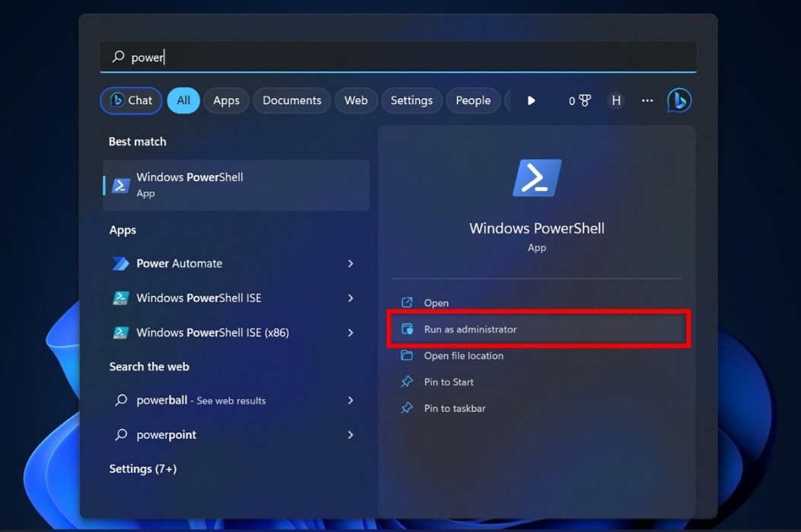801x532 pixels.
Task: Open the more options ellipsis menu
Action: 647,100
